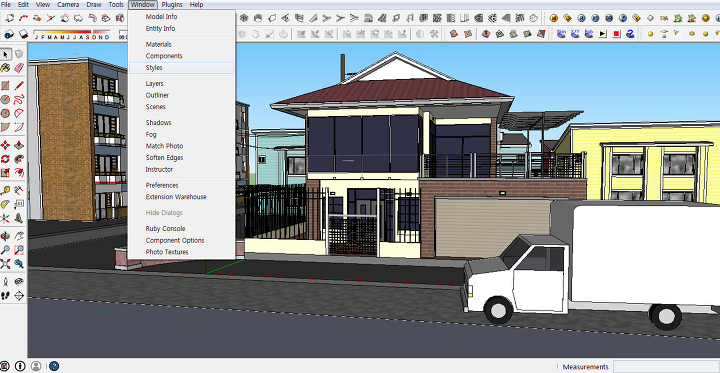The height and width of the screenshot is (373, 720).
Task: Select the Section Plane tool
Action: (x=19, y=295)
